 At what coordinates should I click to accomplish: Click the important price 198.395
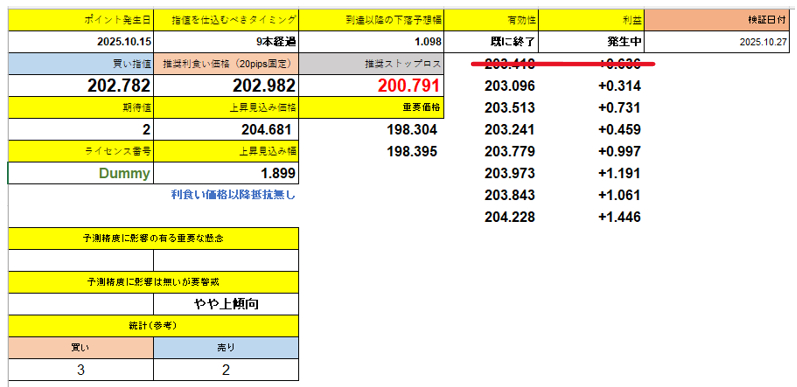point(412,152)
